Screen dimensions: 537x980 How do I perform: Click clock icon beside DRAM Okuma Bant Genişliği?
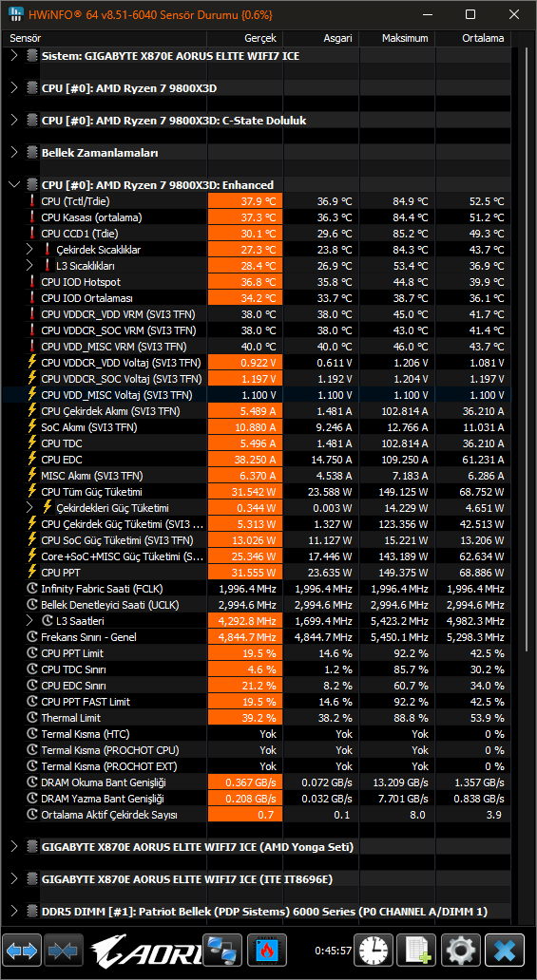(x=32, y=782)
